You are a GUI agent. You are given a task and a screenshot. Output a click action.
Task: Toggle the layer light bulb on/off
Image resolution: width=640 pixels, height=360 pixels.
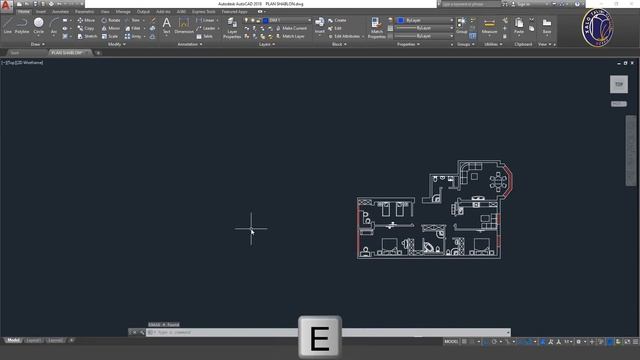click(x=246, y=20)
